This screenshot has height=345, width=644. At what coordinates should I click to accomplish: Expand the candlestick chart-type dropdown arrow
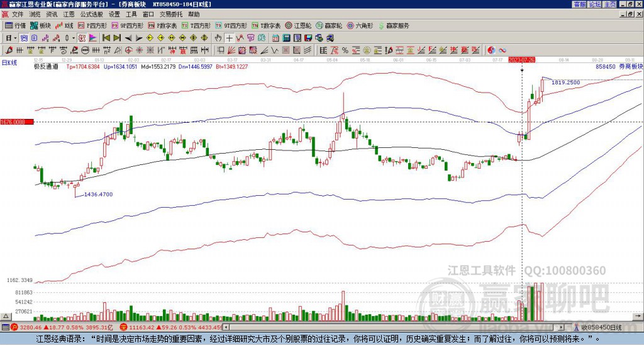(74, 38)
